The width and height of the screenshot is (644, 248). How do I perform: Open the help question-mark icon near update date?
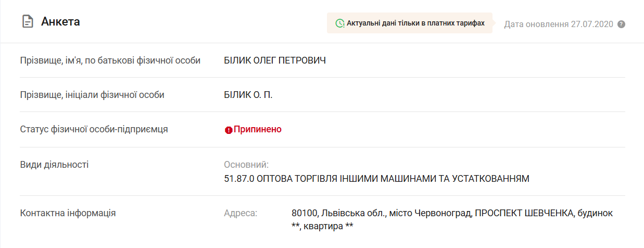click(x=621, y=24)
